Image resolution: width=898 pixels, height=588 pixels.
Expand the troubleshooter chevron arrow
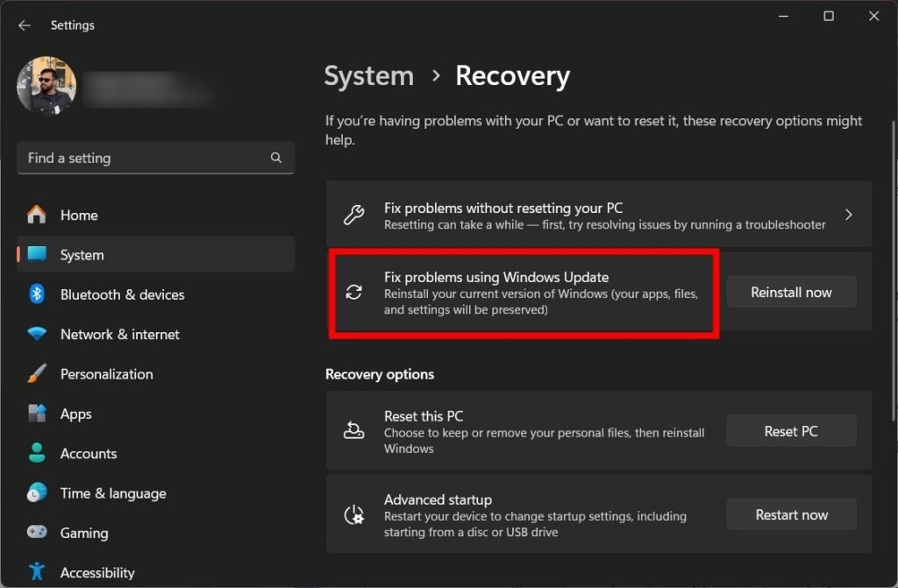coord(849,215)
